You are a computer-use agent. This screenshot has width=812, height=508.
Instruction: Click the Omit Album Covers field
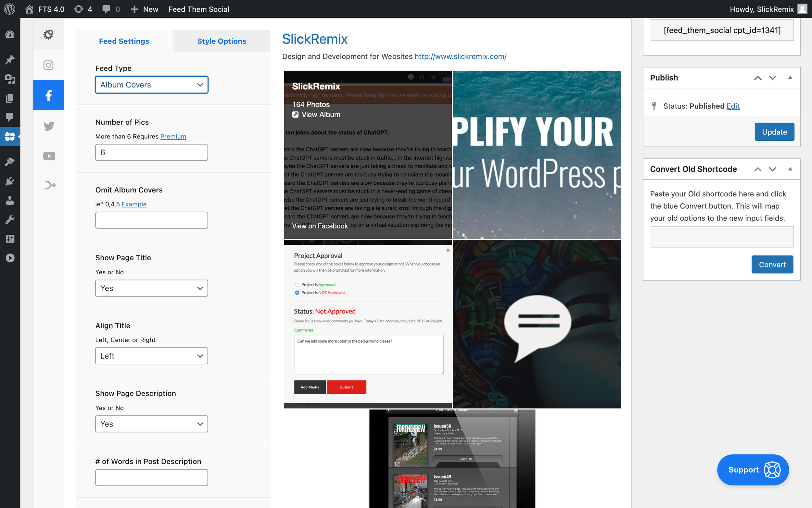[151, 220]
